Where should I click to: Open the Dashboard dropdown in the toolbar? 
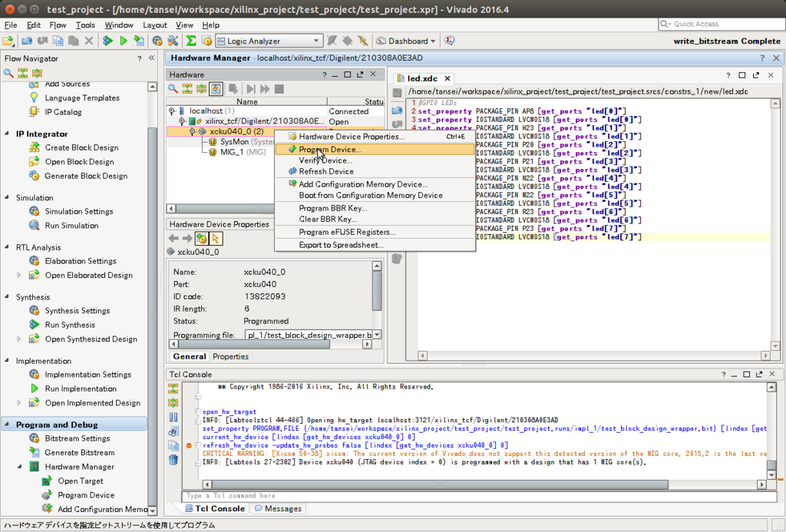(405, 41)
